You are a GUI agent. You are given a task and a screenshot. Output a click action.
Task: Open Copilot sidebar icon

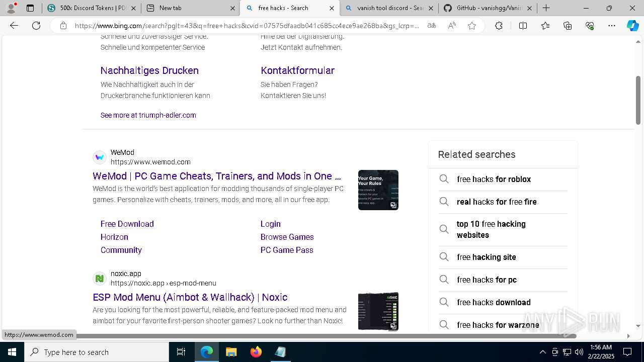pyautogui.click(x=632, y=26)
